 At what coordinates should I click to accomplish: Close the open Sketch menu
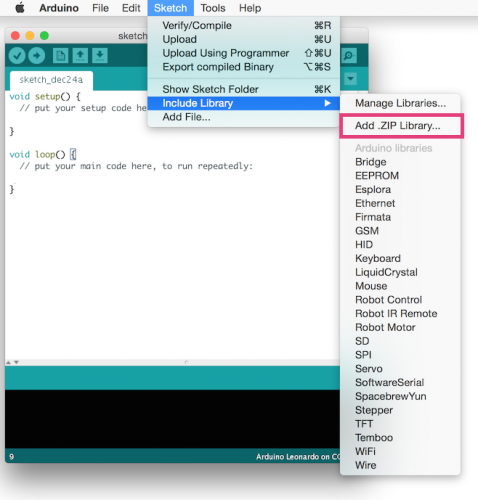[170, 8]
